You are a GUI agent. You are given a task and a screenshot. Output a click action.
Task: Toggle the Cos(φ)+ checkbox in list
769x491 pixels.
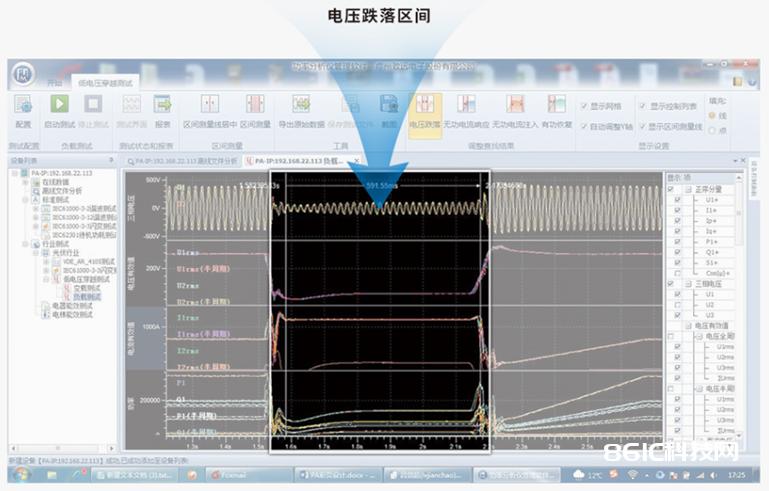click(677, 273)
